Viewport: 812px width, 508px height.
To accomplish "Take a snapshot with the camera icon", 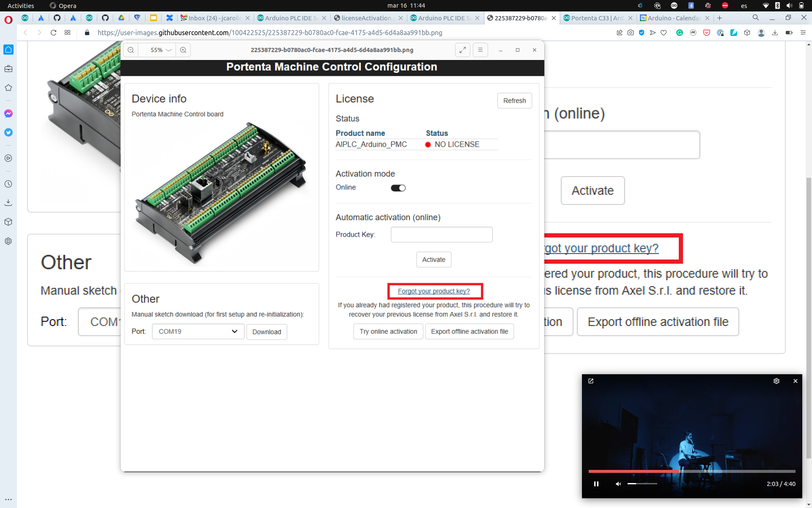I will coord(631,33).
